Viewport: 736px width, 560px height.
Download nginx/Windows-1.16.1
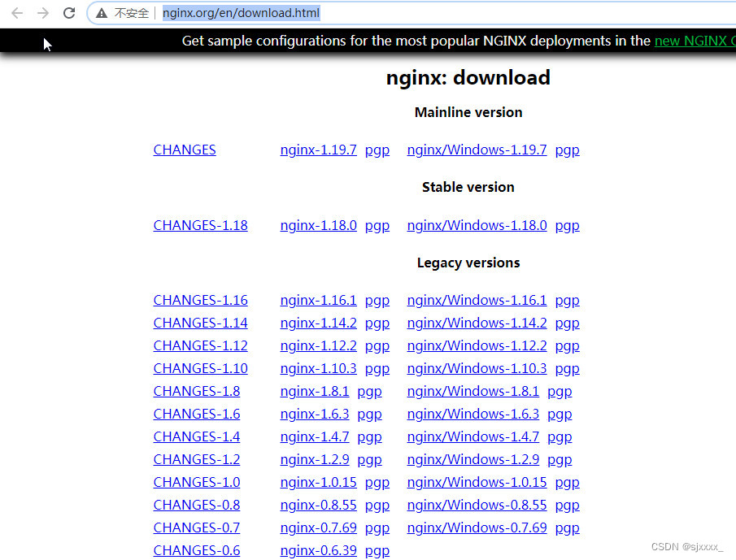click(x=477, y=300)
